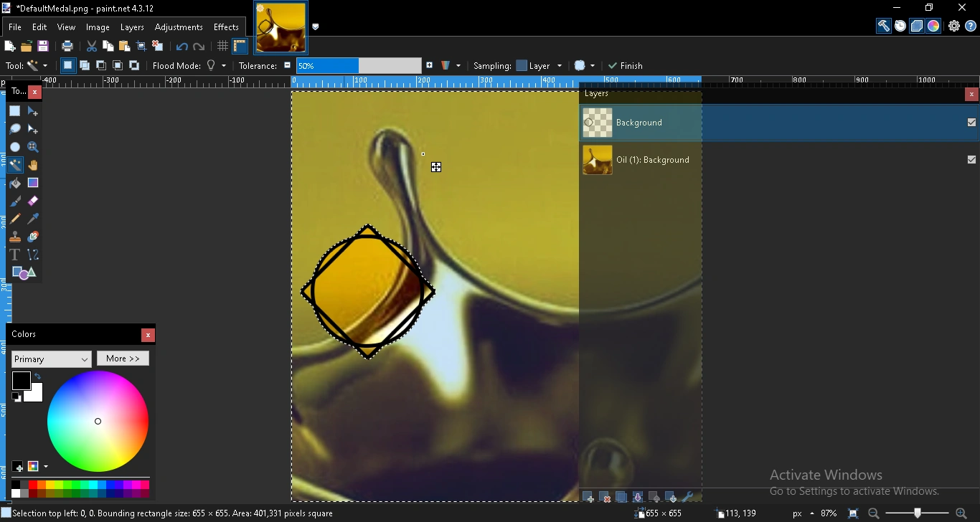Crop to selection using toolbar icon
Viewport: 980px width, 522px height.
[x=141, y=47]
